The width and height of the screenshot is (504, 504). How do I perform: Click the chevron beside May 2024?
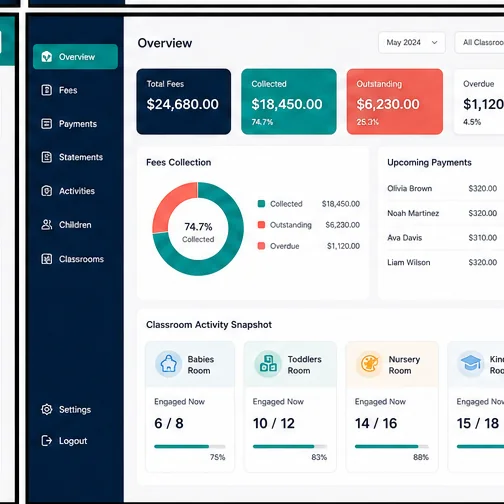pyautogui.click(x=434, y=43)
